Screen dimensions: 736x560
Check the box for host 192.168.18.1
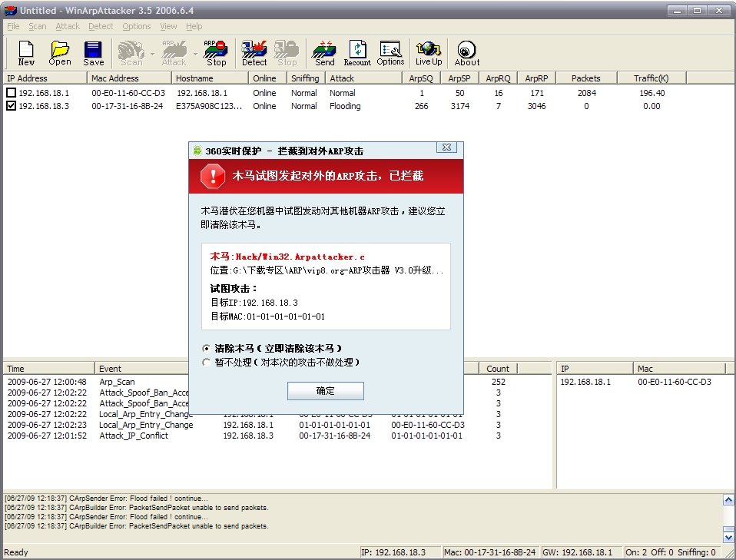click(x=11, y=93)
